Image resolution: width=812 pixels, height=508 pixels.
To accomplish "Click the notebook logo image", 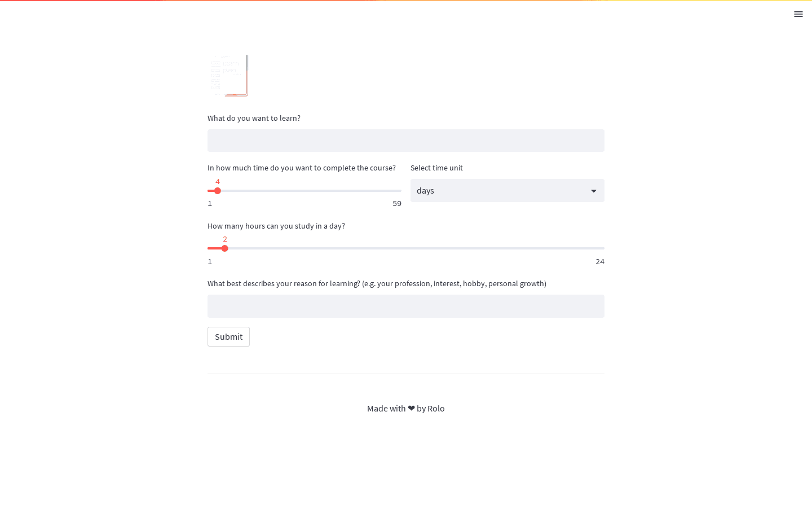I will point(228,75).
